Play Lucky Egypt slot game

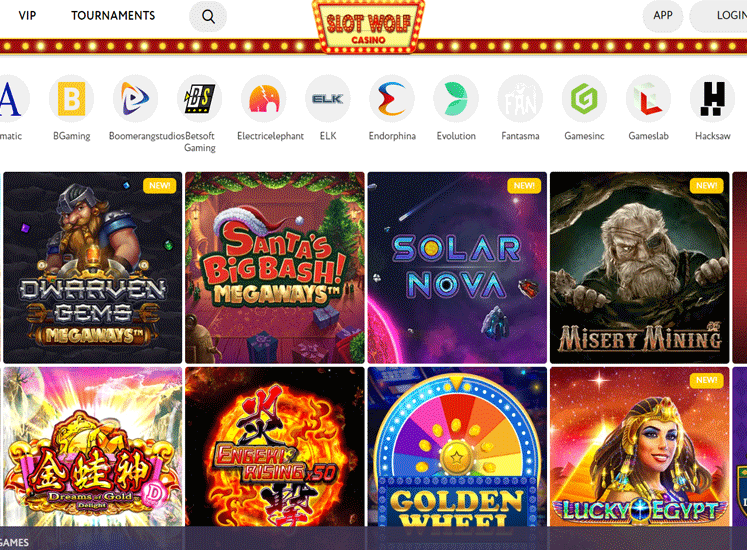pos(640,447)
